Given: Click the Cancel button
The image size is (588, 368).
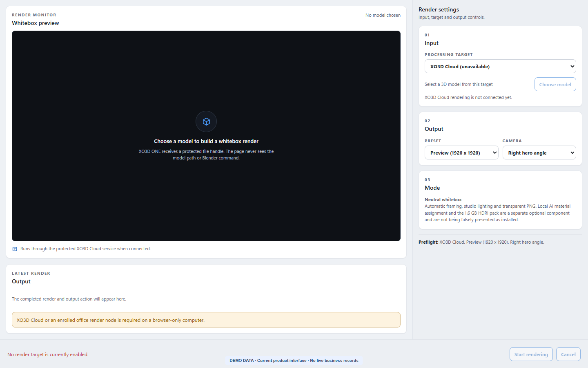Looking at the screenshot, I should pos(568,354).
